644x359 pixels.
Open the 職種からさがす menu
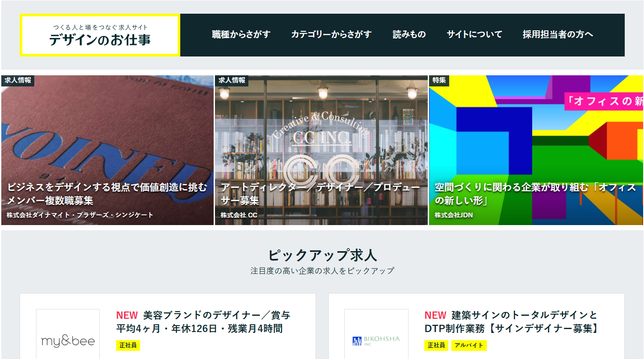click(x=241, y=34)
